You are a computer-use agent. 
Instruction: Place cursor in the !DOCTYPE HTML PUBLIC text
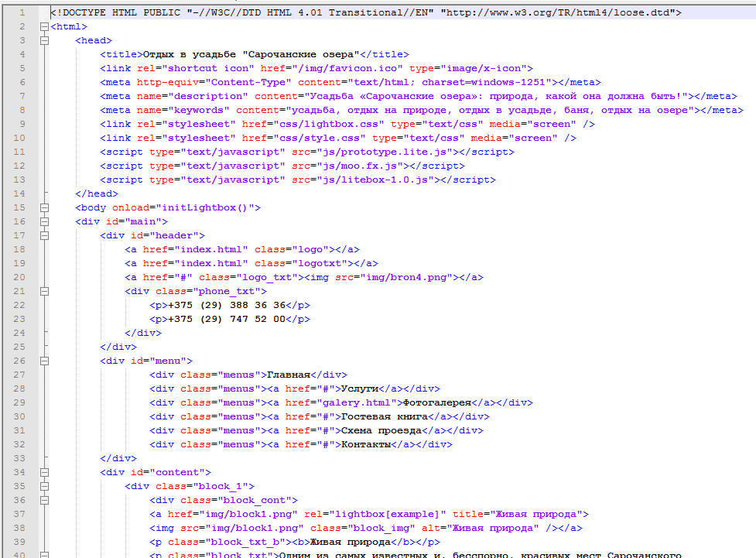coord(118,12)
